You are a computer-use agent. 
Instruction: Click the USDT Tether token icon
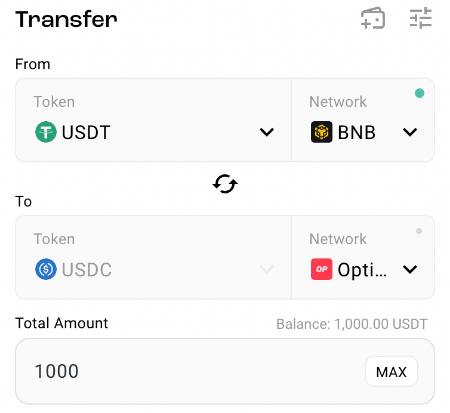click(x=46, y=132)
